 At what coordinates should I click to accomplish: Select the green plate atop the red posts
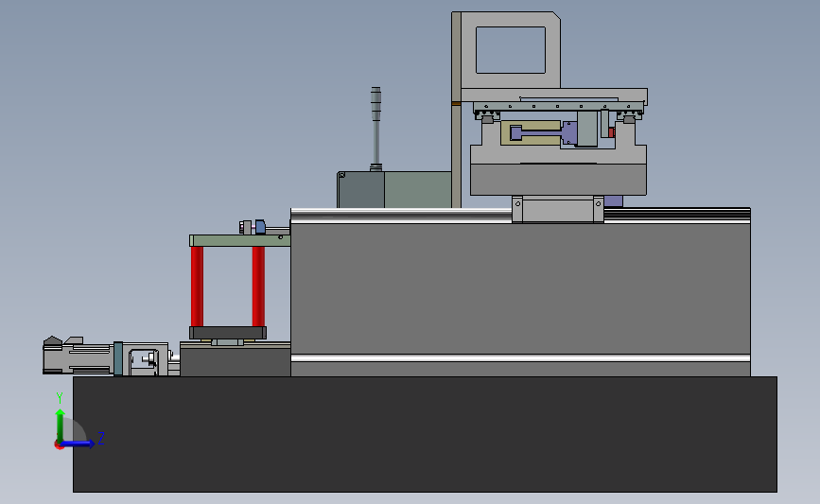pyautogui.click(x=239, y=240)
